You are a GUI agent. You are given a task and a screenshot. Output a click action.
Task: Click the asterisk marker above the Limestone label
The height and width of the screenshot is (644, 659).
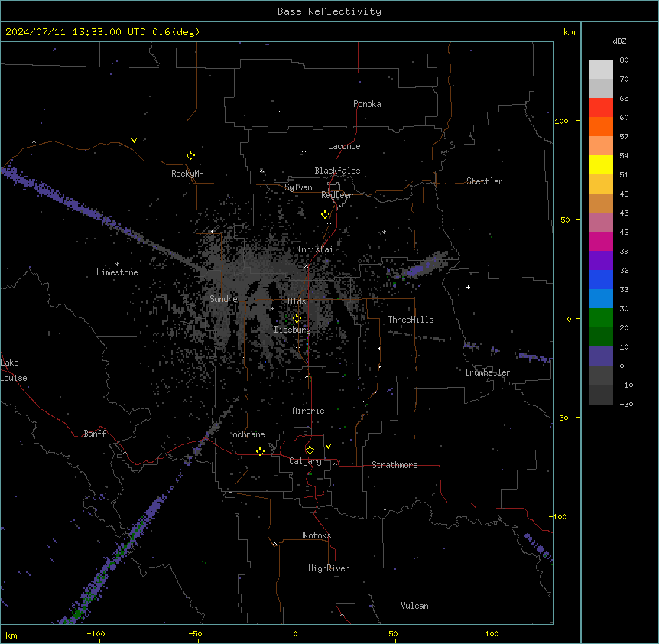117,265
